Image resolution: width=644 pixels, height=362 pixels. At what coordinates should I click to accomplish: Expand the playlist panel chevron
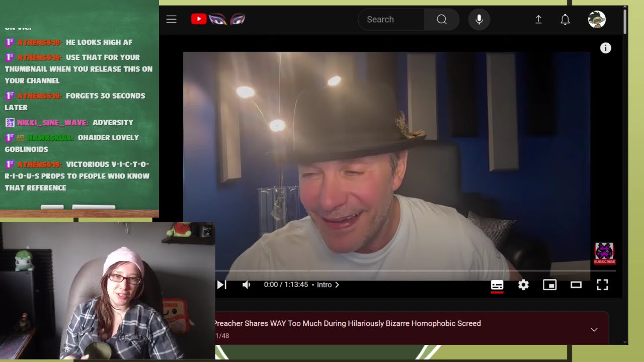click(594, 330)
